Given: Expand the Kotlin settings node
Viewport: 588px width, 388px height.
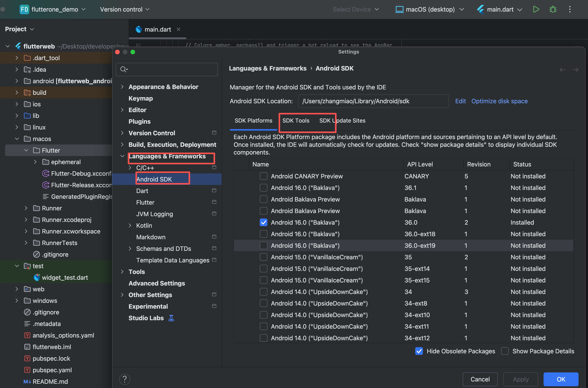Looking at the screenshot, I should tap(130, 225).
